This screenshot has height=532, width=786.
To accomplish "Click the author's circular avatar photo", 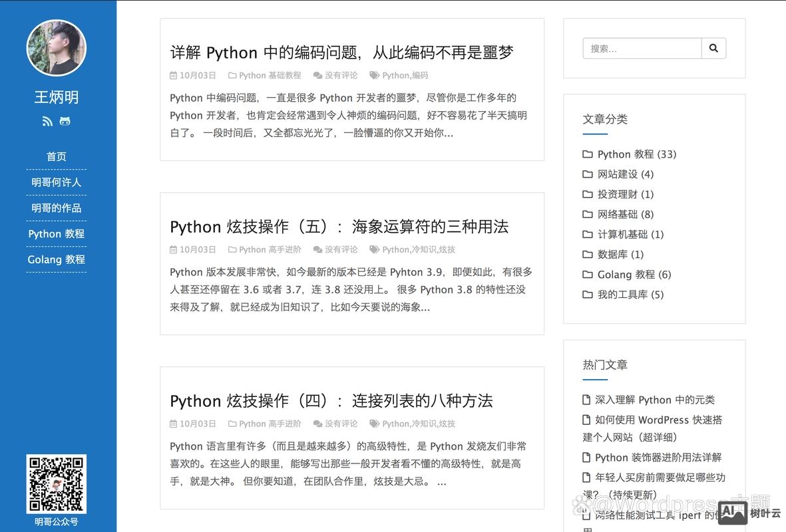I will point(56,49).
